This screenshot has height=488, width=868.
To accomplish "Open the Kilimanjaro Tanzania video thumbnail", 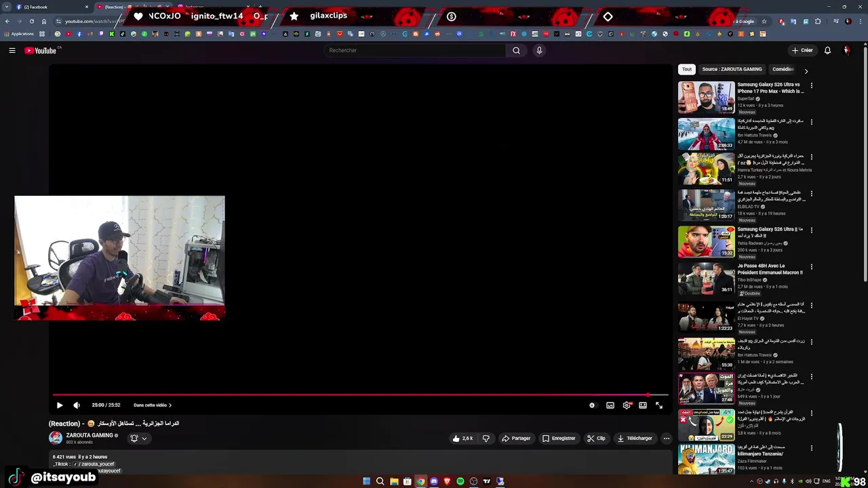I will coord(706,460).
